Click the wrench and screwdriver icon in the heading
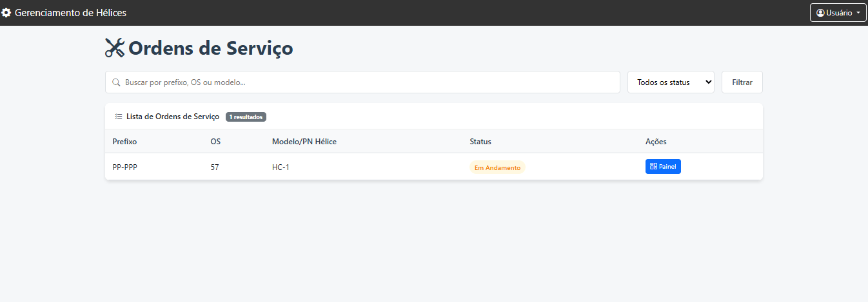 click(115, 48)
